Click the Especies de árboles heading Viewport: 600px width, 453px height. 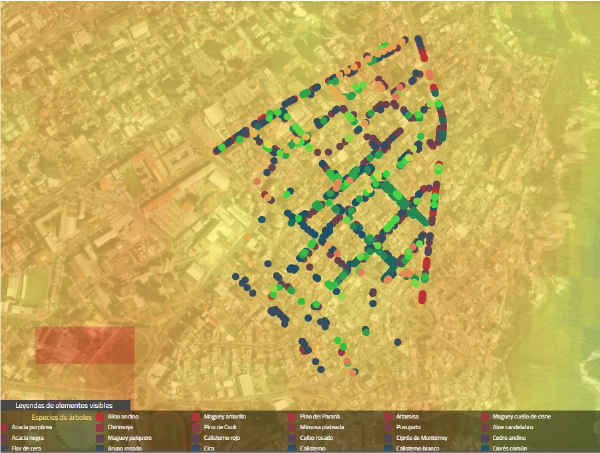[59, 416]
